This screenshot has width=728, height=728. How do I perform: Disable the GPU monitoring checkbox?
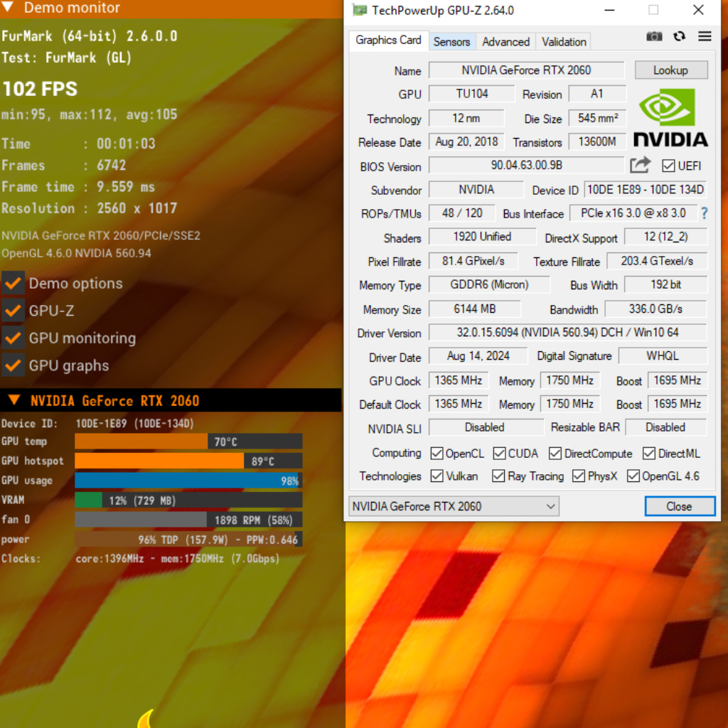[x=13, y=338]
